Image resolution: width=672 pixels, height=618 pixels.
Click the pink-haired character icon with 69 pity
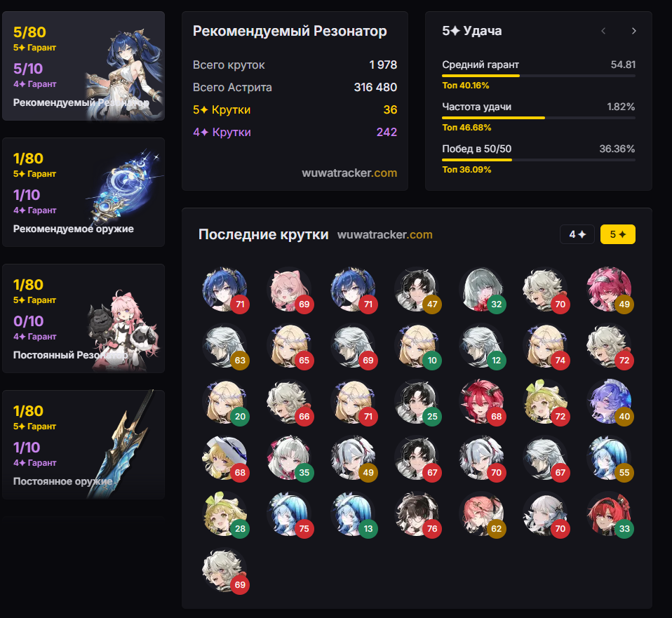pos(290,290)
